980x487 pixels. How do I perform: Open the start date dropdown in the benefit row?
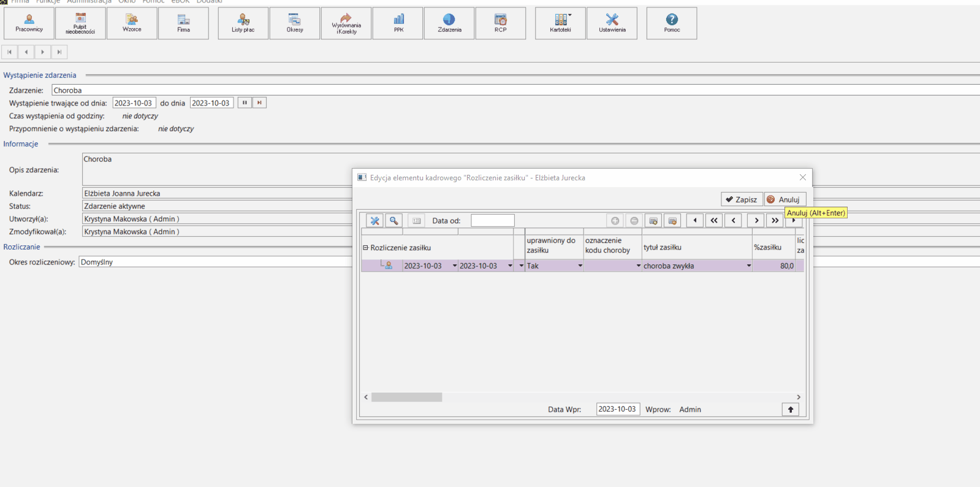click(x=455, y=266)
